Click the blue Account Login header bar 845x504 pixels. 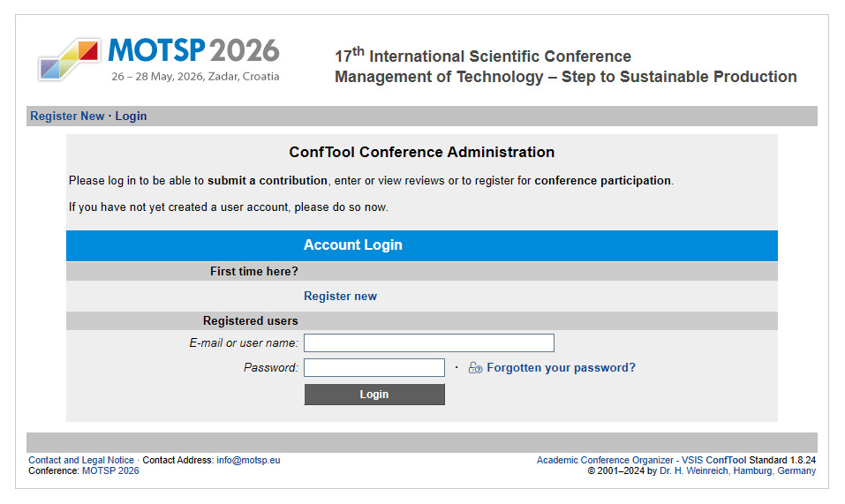point(421,245)
